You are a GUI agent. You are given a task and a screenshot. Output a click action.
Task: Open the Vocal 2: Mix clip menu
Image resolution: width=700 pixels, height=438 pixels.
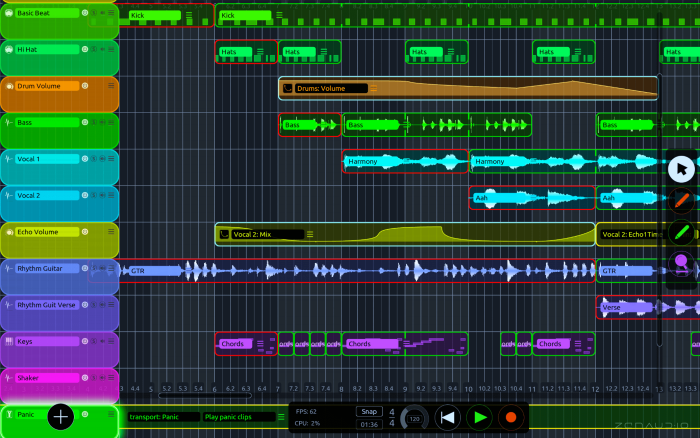(x=310, y=234)
